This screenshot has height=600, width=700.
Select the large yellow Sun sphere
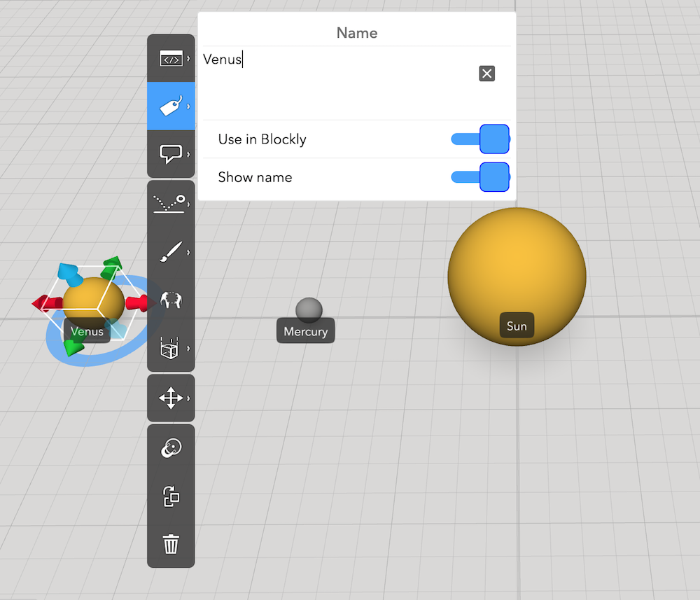click(517, 266)
